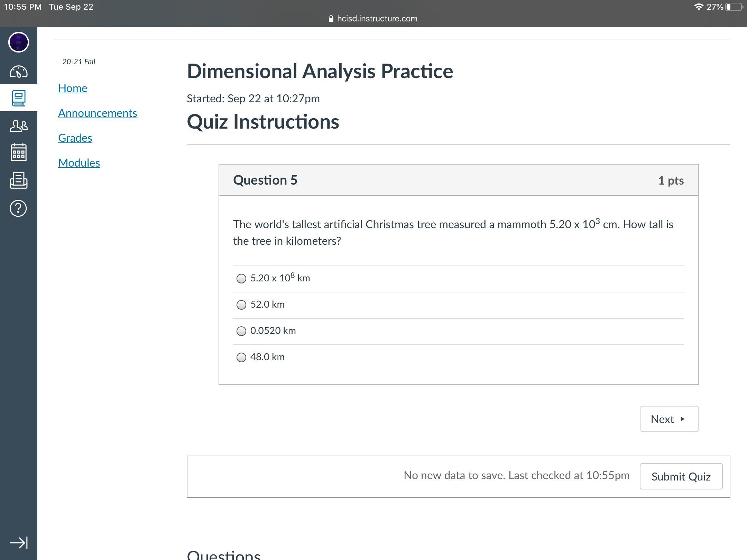Click the Next question button

pyautogui.click(x=669, y=419)
